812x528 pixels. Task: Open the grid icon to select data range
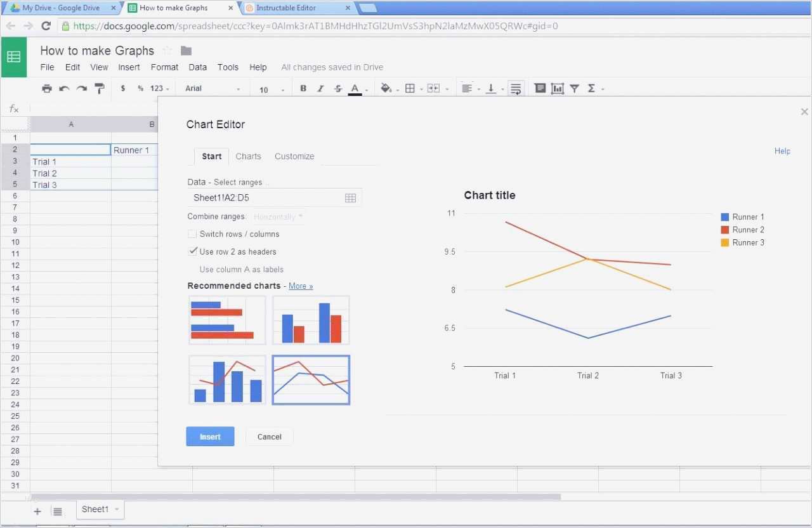point(351,197)
